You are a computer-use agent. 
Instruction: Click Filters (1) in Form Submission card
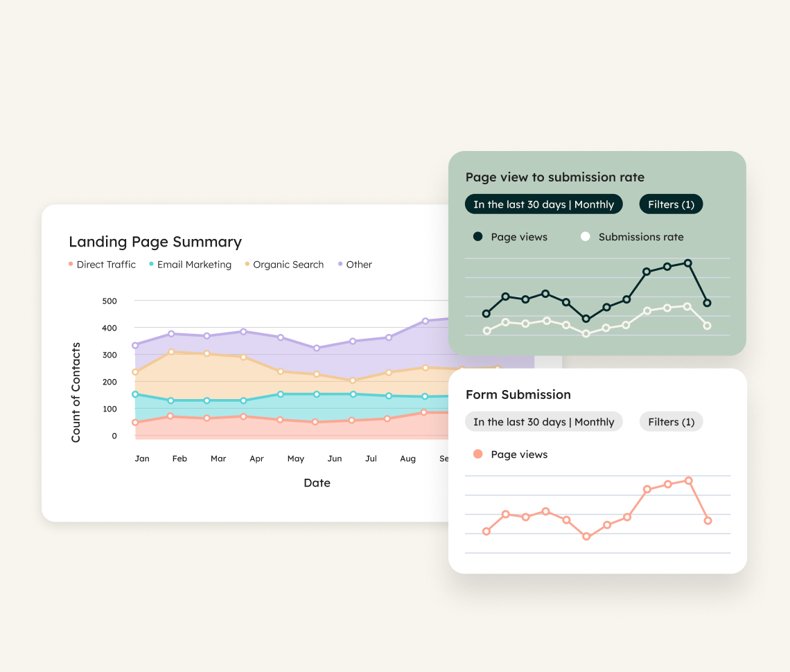(671, 422)
